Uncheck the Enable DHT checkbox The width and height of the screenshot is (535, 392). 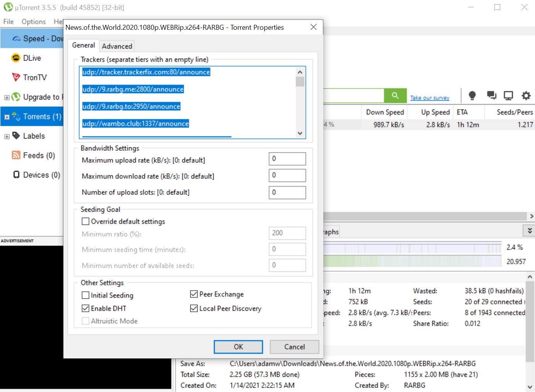click(x=86, y=308)
